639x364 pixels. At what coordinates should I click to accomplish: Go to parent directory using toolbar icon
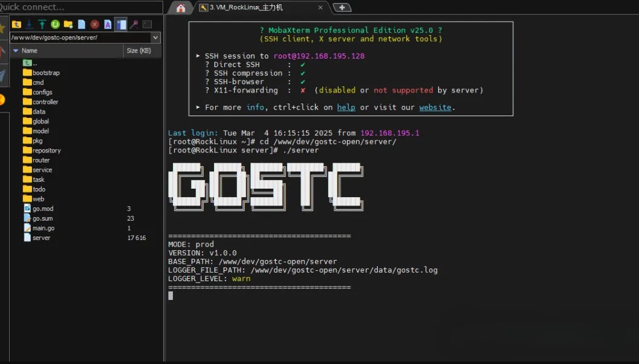coord(16,24)
